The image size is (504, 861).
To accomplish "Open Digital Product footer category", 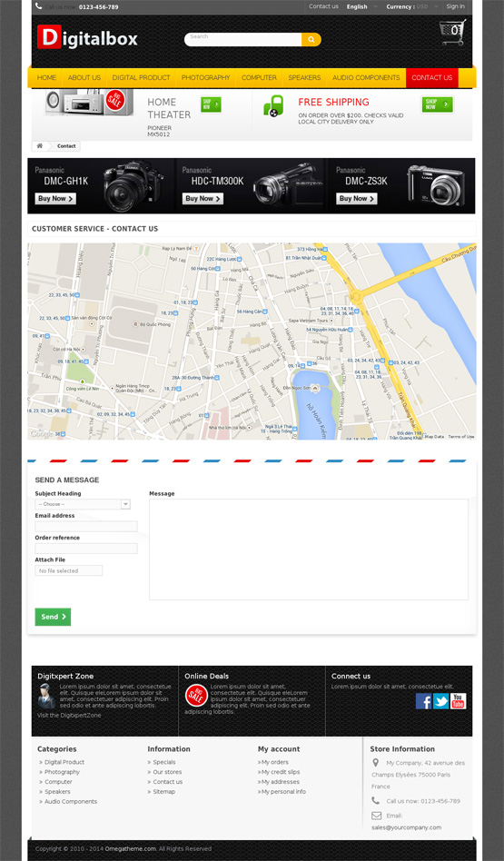I will click(x=64, y=762).
